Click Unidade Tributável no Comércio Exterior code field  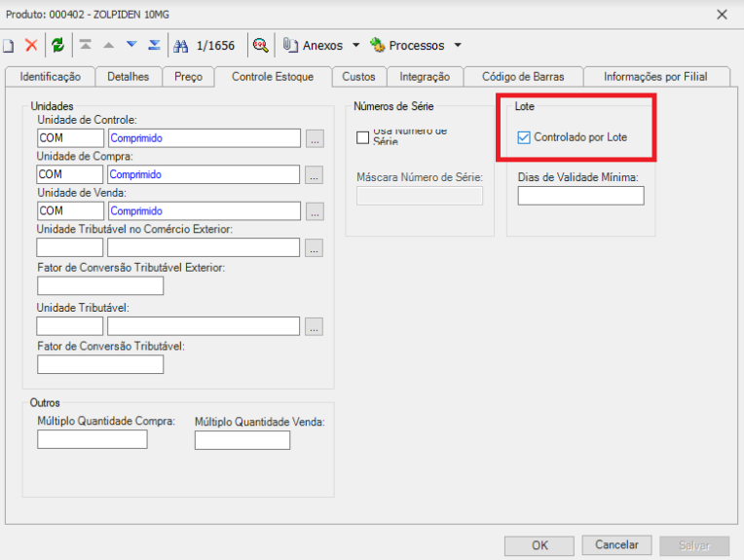point(70,247)
